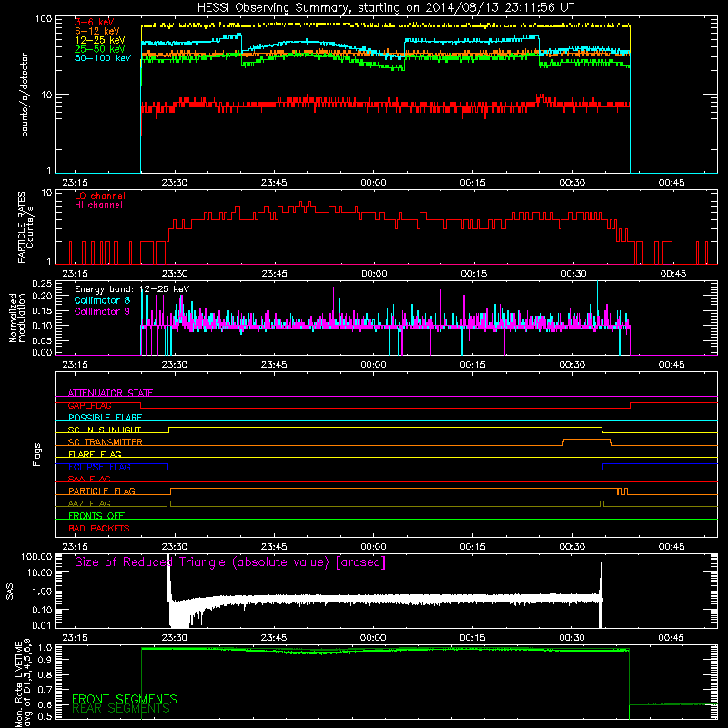Click the SAS y-axis title
Image resolution: width=728 pixels, height=728 pixels.
(10, 591)
